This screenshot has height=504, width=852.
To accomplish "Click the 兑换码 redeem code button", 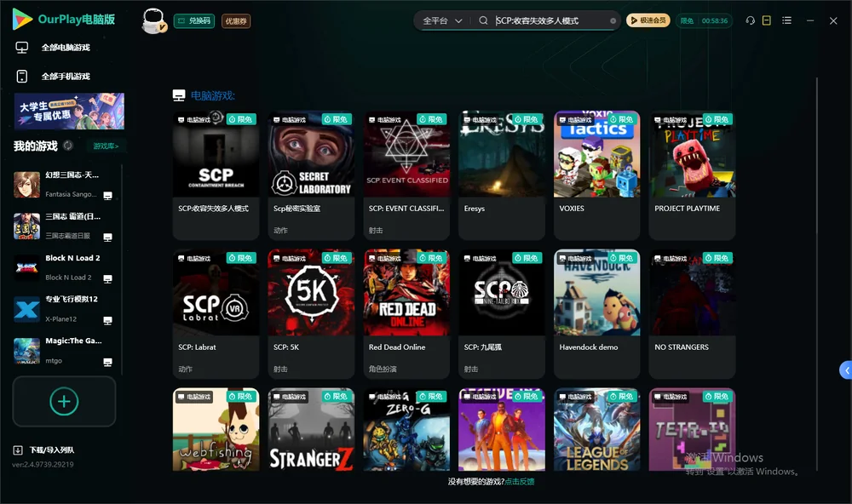I will click(x=194, y=21).
